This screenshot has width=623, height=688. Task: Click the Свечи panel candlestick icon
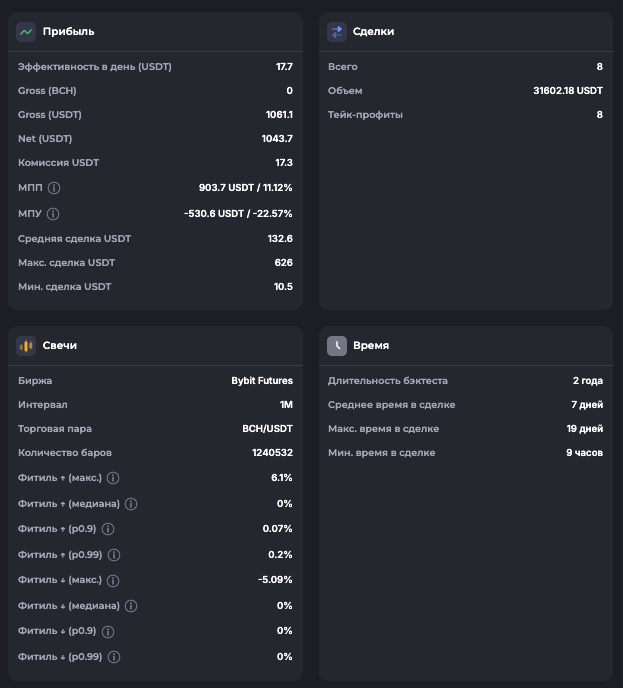pyautogui.click(x=26, y=345)
